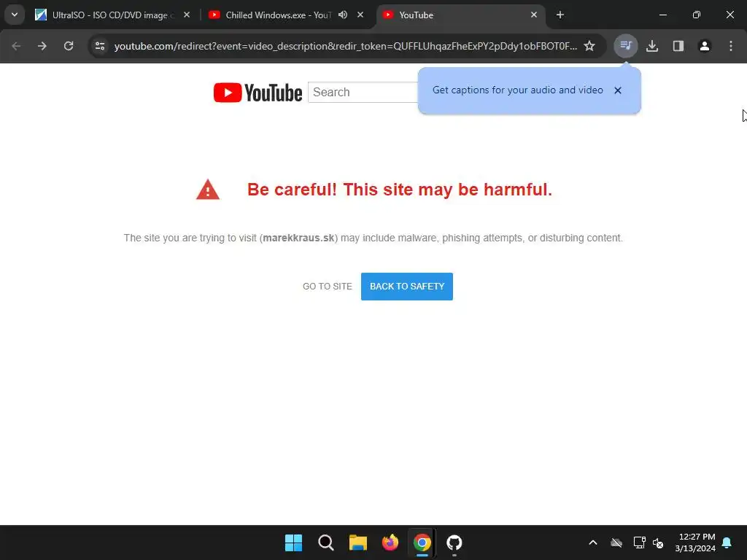This screenshot has height=560, width=747.
Task: Click BACK TO SAFETY button
Action: pyautogui.click(x=407, y=286)
